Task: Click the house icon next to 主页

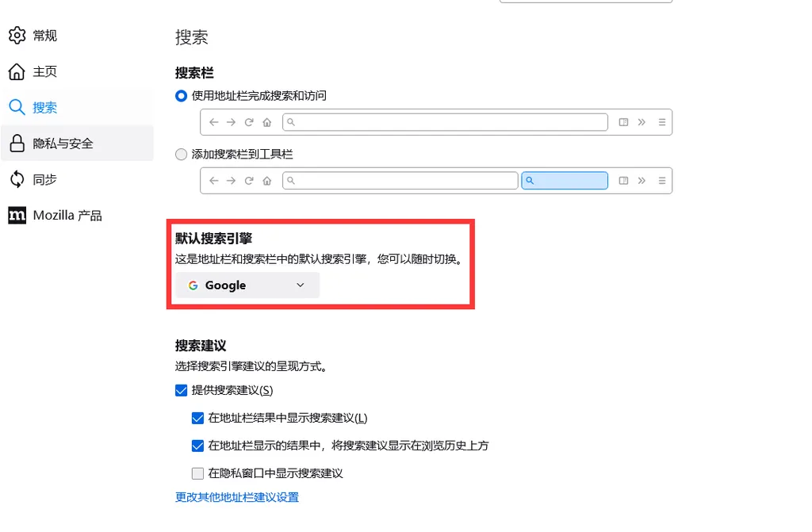Action: [x=17, y=71]
